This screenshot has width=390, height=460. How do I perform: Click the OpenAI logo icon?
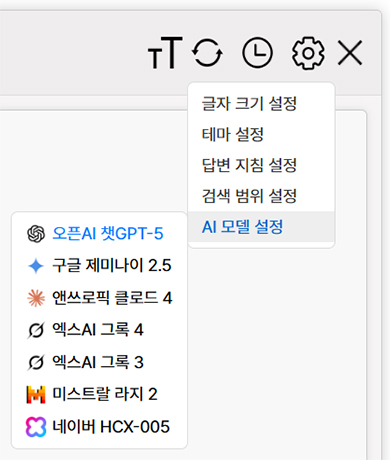(36, 234)
